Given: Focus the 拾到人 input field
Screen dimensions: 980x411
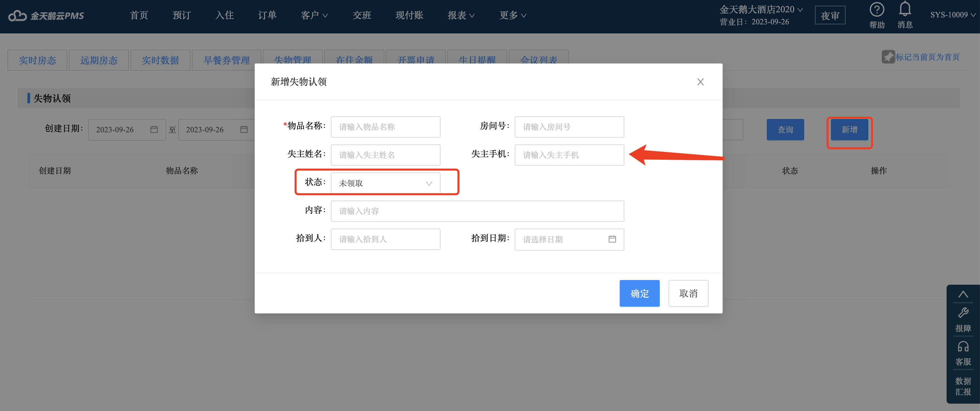Looking at the screenshot, I should click(385, 239).
